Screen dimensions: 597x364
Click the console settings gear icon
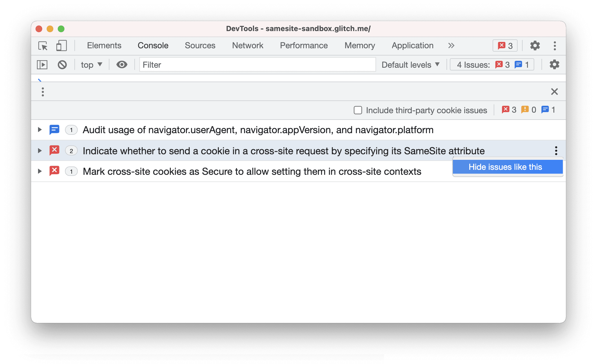click(554, 65)
